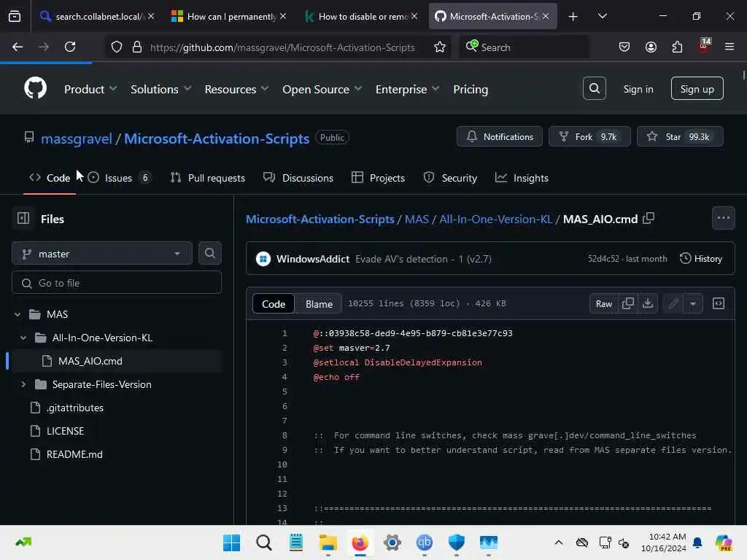Open the Issues tab
This screenshot has height=560, width=747.
click(x=120, y=178)
